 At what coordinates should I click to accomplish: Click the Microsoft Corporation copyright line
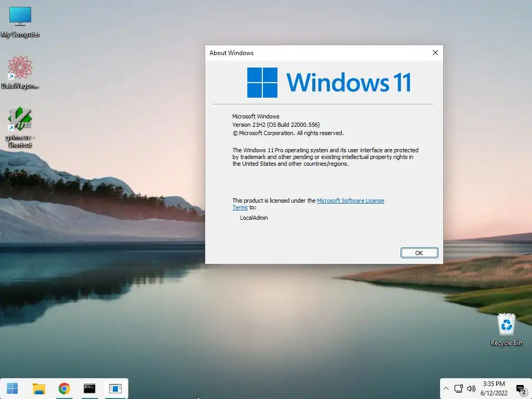click(288, 133)
